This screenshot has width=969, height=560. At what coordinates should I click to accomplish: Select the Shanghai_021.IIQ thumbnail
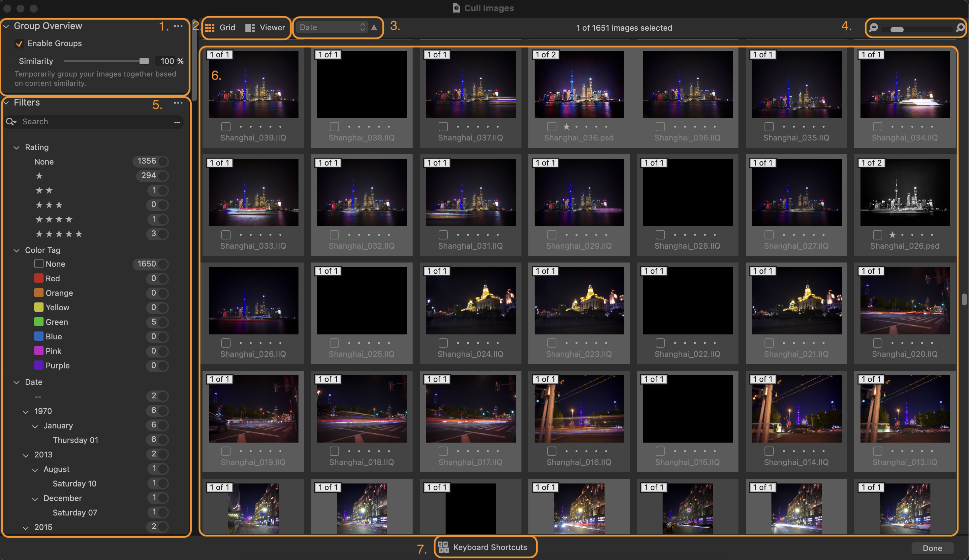click(x=797, y=301)
